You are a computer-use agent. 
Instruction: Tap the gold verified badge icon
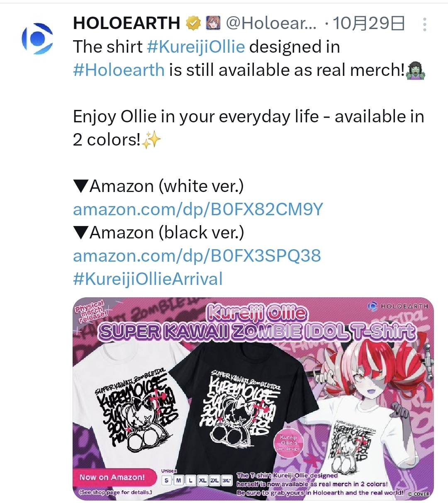click(x=193, y=24)
